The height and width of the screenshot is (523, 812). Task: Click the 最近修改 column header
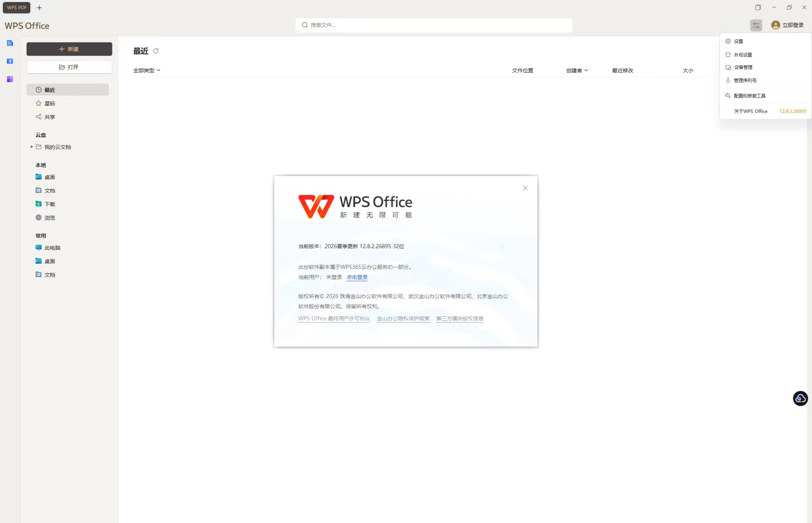622,70
